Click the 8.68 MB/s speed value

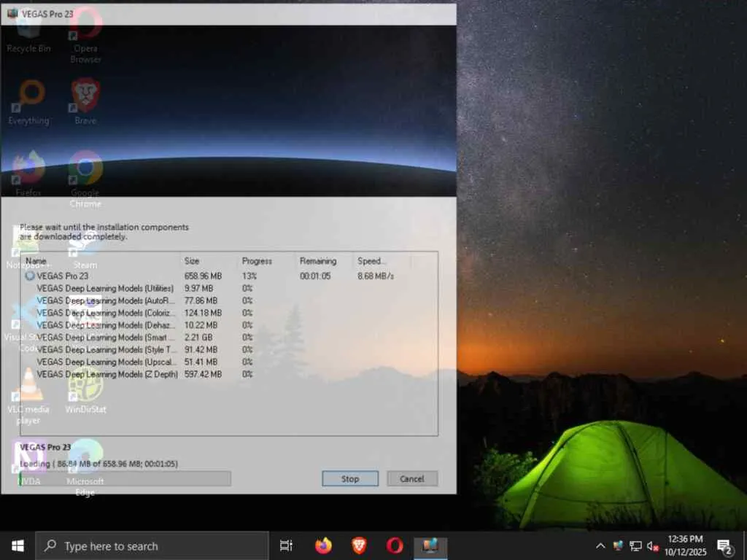click(x=376, y=276)
